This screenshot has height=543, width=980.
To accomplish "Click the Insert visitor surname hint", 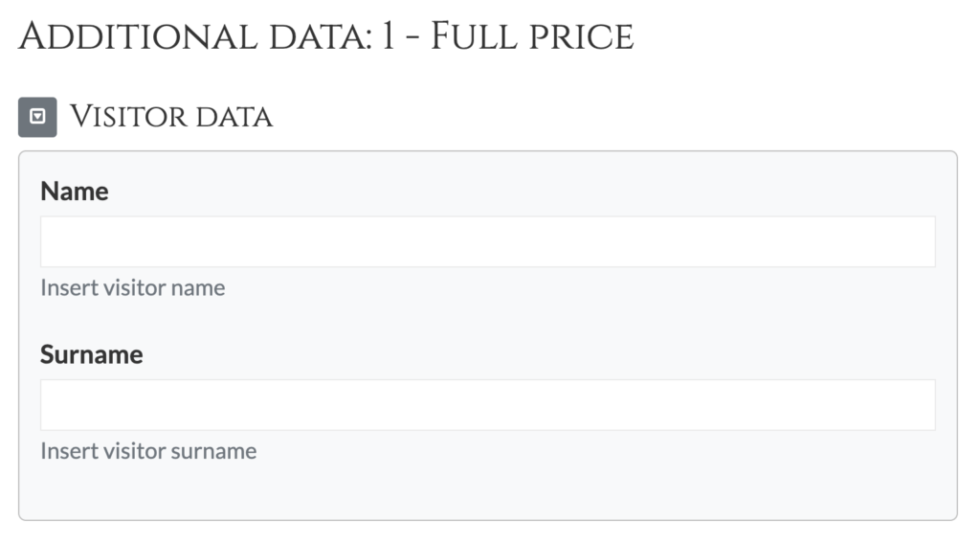I will click(148, 451).
